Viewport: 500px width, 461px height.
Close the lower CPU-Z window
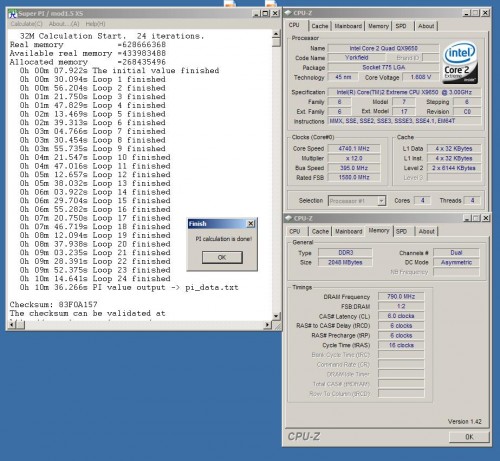(x=486, y=218)
